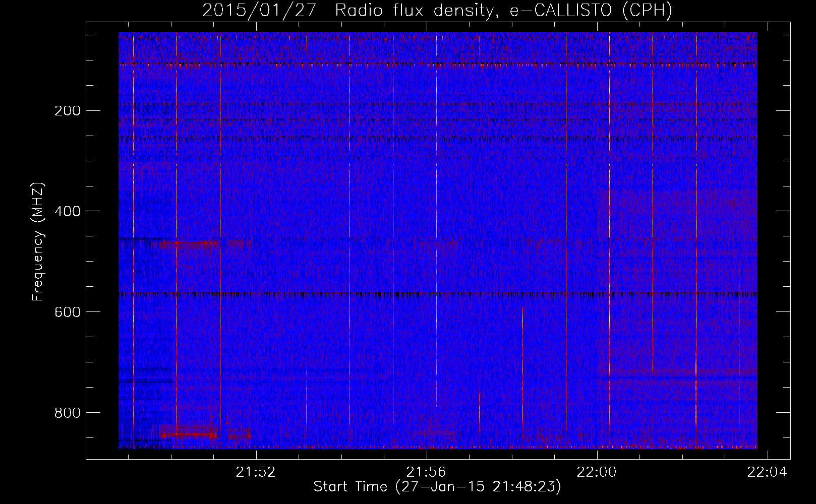Click the 21:52 time tick label
The height and width of the screenshot is (504, 816).
(x=256, y=472)
